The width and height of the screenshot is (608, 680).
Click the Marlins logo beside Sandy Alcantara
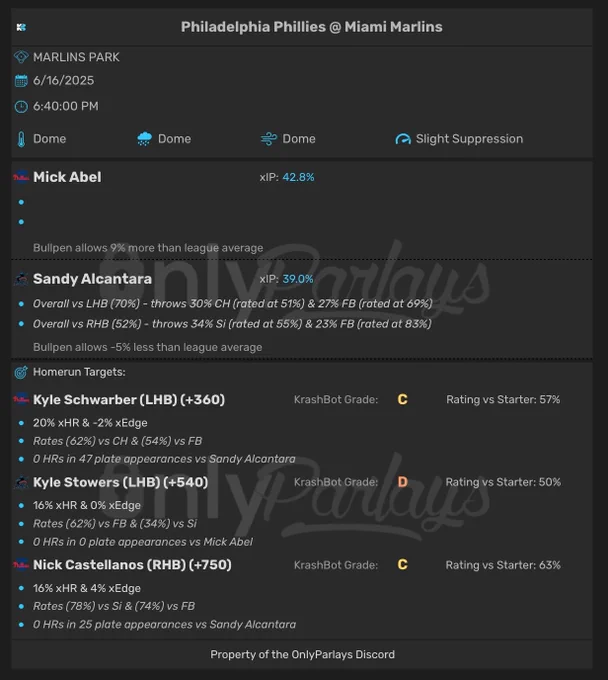(x=21, y=279)
